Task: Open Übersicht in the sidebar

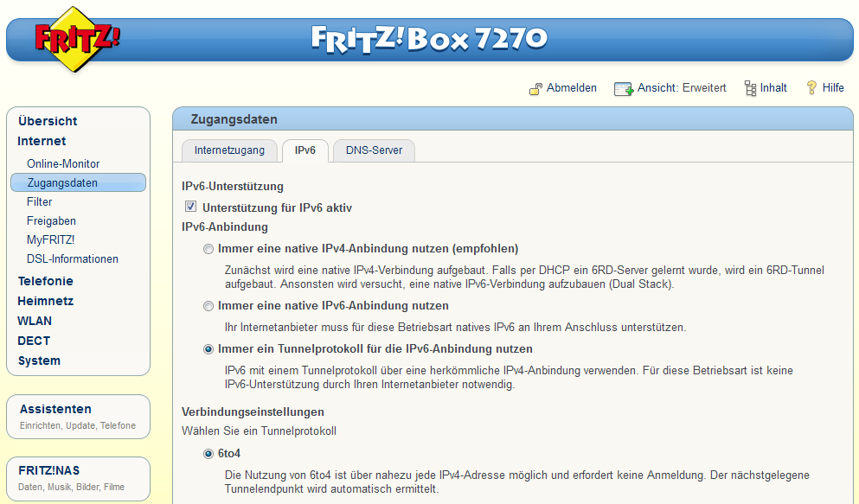Action: click(48, 121)
